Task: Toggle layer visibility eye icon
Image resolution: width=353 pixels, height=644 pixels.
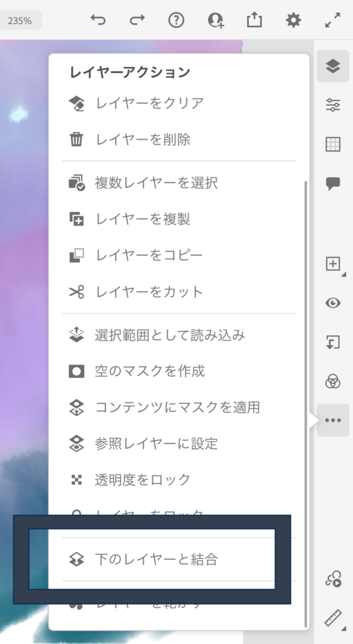Action: pyautogui.click(x=333, y=303)
